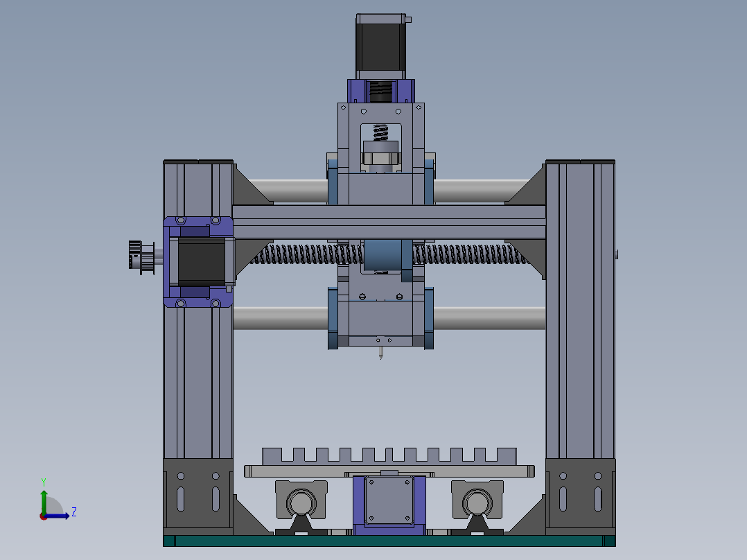Select the slotted comb-shaped fixture on table
The image size is (747, 560).
[x=389, y=457]
